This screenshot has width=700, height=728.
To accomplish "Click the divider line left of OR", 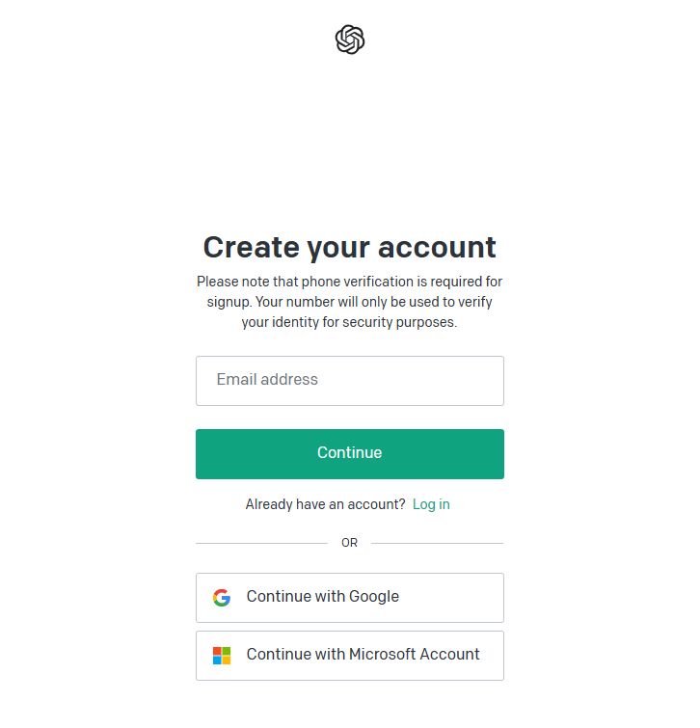I will (260, 543).
